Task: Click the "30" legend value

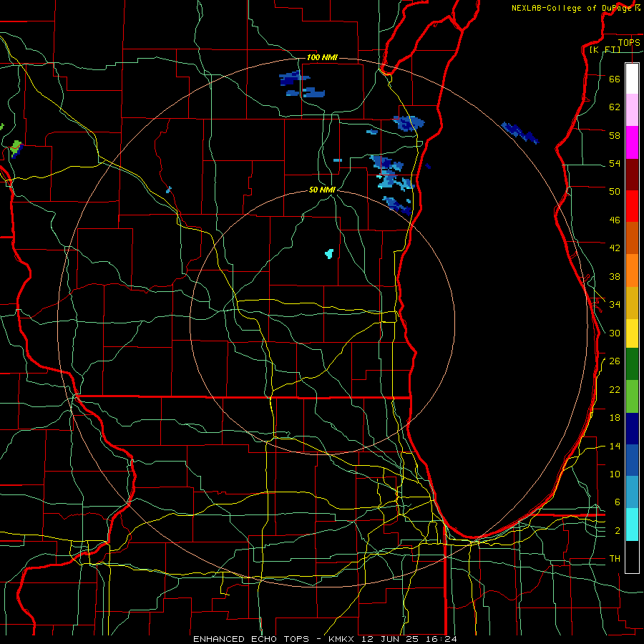Action: click(615, 333)
